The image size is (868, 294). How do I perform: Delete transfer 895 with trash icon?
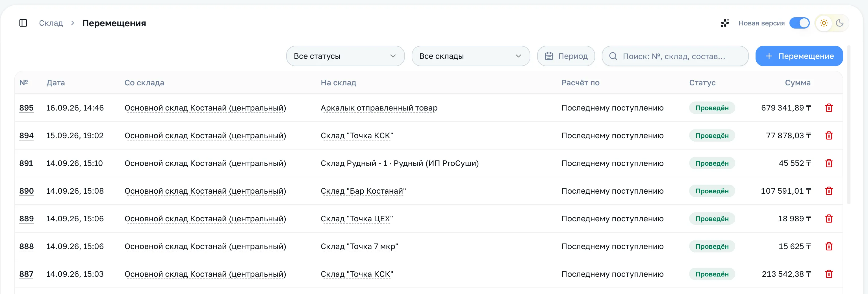point(829,108)
